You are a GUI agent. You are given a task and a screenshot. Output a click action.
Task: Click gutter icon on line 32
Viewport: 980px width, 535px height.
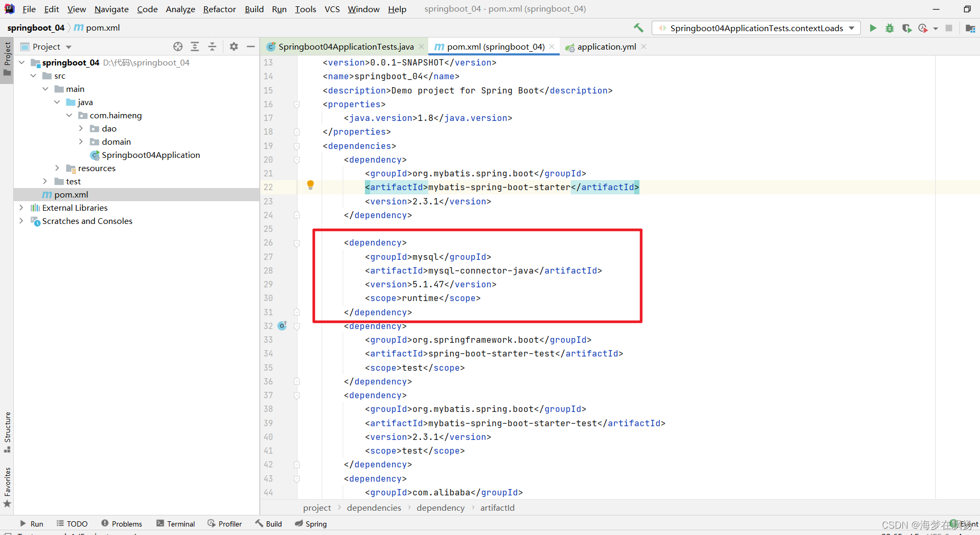point(282,326)
